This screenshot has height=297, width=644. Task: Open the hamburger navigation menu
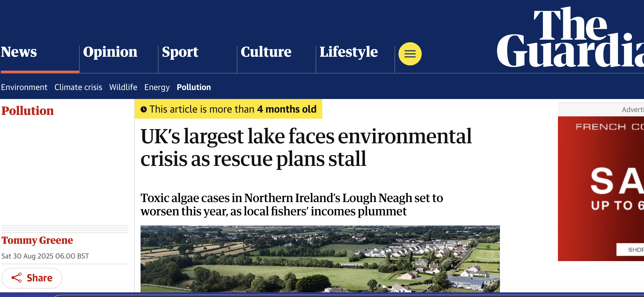tap(410, 54)
